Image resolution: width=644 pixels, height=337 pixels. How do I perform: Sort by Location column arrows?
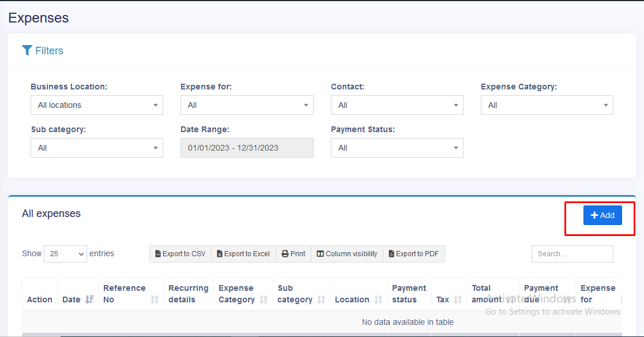(x=378, y=299)
